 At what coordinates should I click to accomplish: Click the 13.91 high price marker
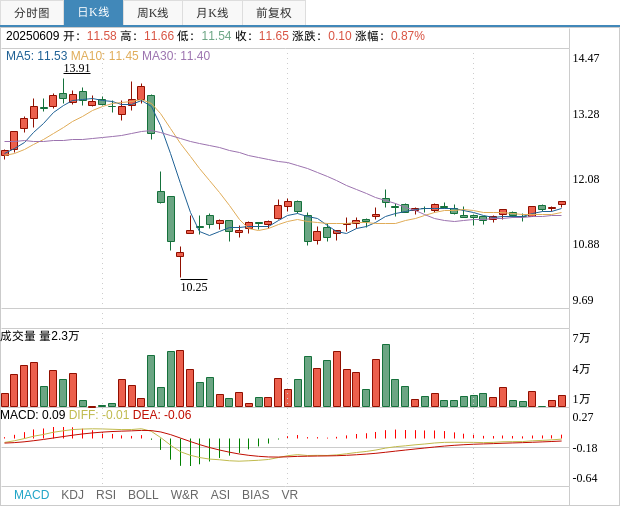pyautogui.click(x=77, y=68)
